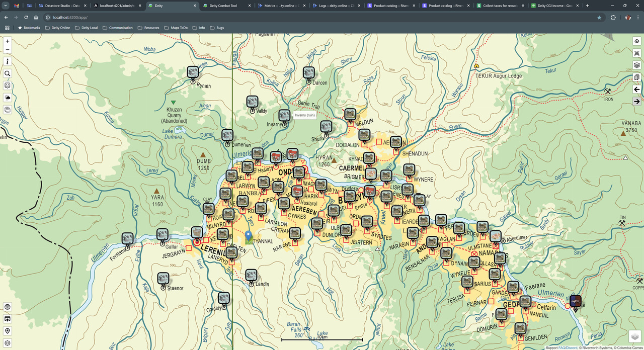Click the left arrow button on right toolbar

click(636, 90)
